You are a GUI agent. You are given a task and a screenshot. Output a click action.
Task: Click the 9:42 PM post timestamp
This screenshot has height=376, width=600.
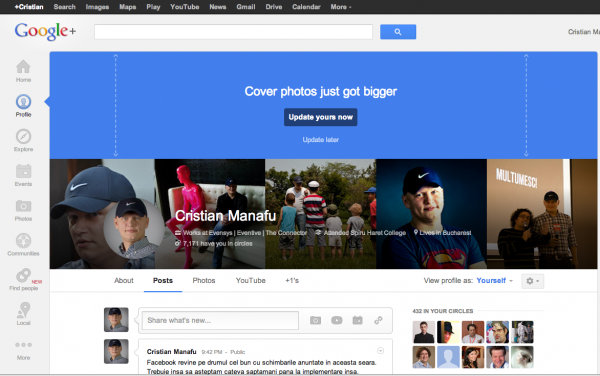[x=212, y=352]
